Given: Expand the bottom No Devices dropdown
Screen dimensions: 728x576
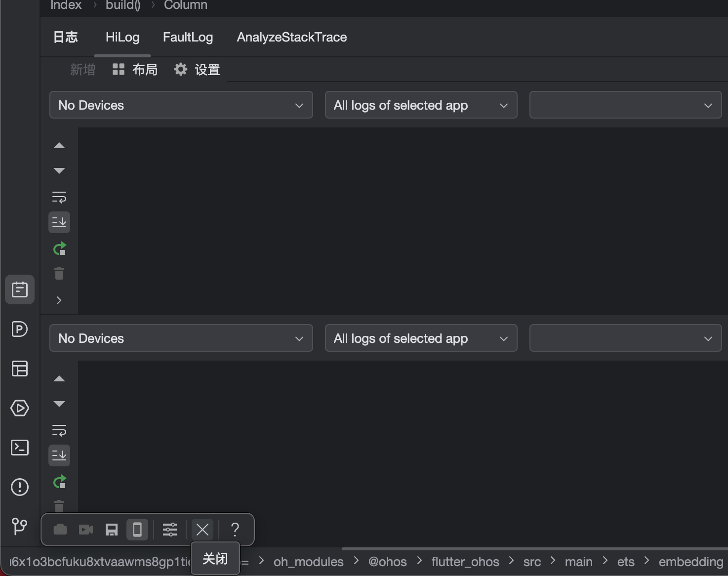Looking at the screenshot, I should (181, 338).
